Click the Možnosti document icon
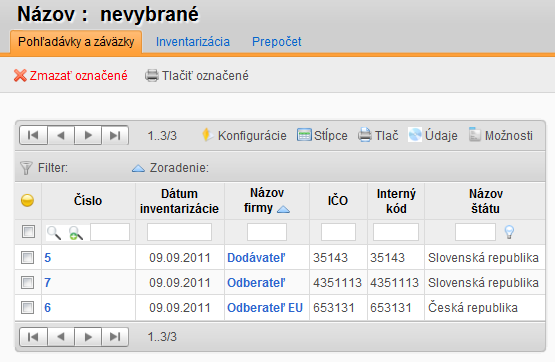The height and width of the screenshot is (362, 555). 475,135
